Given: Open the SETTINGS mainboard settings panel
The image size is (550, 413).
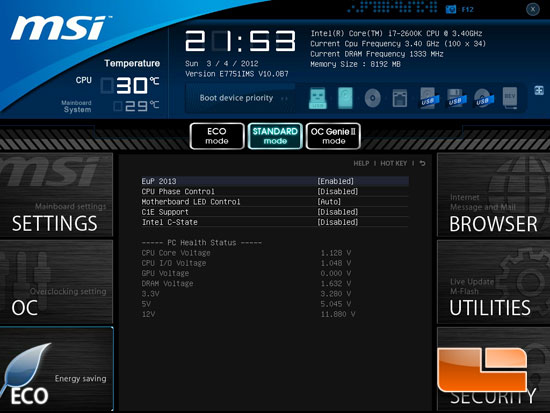Looking at the screenshot, I should 56,195.
